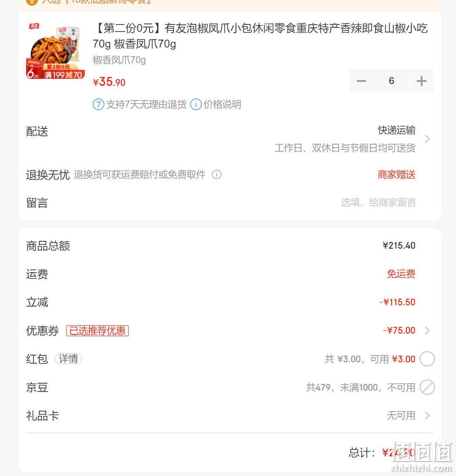Click the 已选推荐优惠 badge
The image size is (456, 476).
click(97, 331)
